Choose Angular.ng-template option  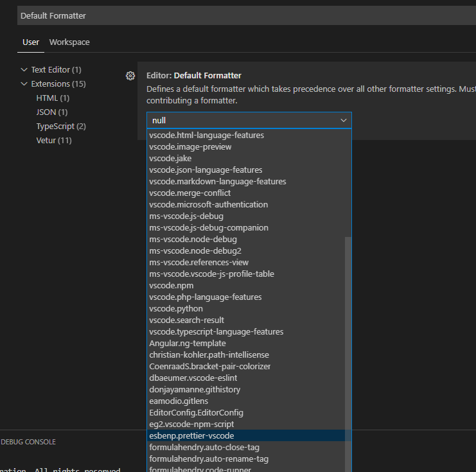tap(246, 343)
